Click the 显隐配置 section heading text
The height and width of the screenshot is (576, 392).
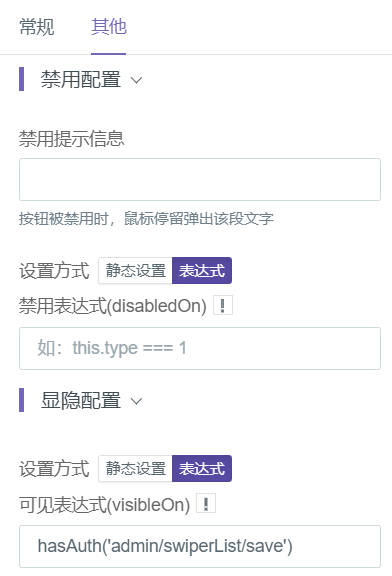tap(81, 400)
